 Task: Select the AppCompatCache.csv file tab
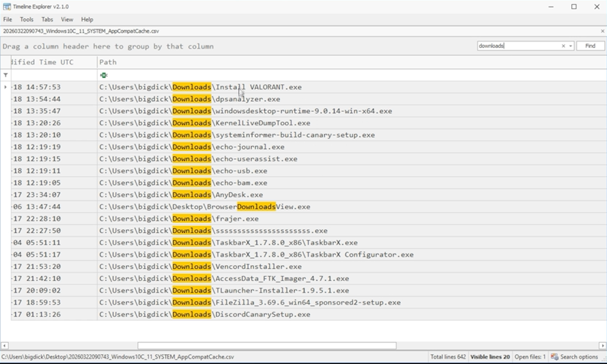click(x=81, y=31)
